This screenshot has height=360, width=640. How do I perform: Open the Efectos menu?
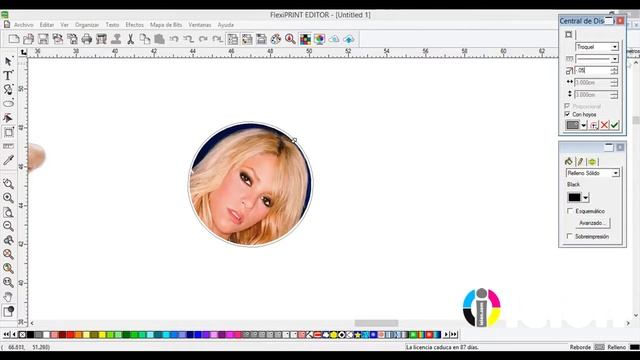134,25
